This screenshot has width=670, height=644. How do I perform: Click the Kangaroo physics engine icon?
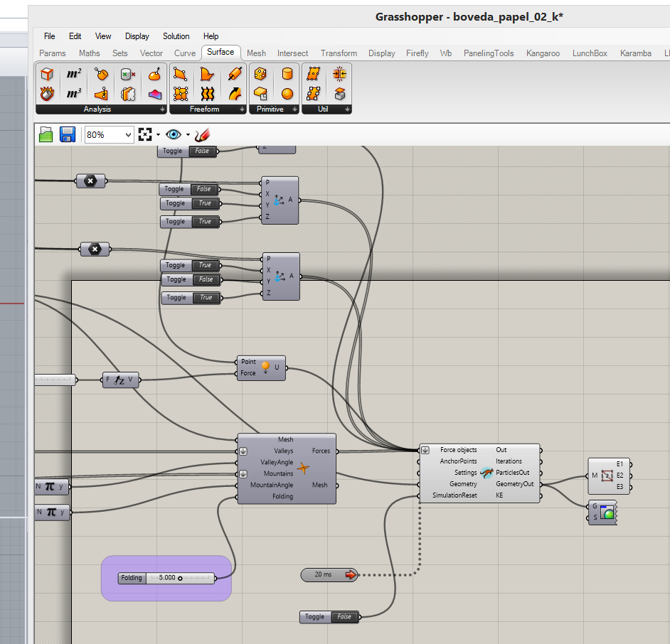486,473
